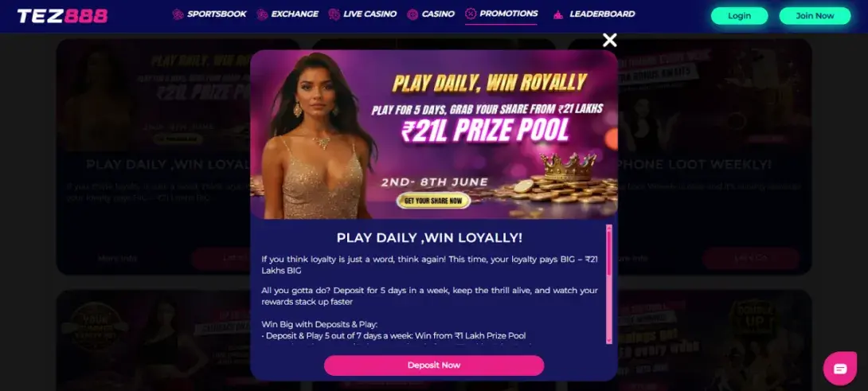Click the TEZ888 logo
This screenshot has height=391, width=868.
63,16
